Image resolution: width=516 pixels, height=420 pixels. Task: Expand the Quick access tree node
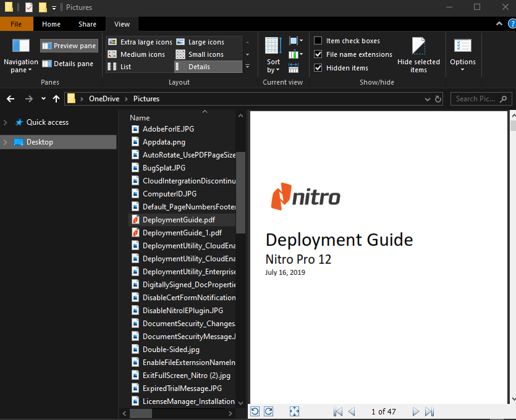point(6,122)
